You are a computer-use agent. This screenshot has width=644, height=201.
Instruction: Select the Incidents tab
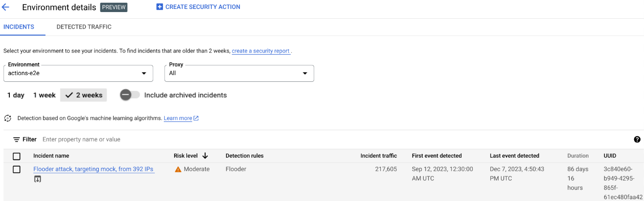point(19,27)
